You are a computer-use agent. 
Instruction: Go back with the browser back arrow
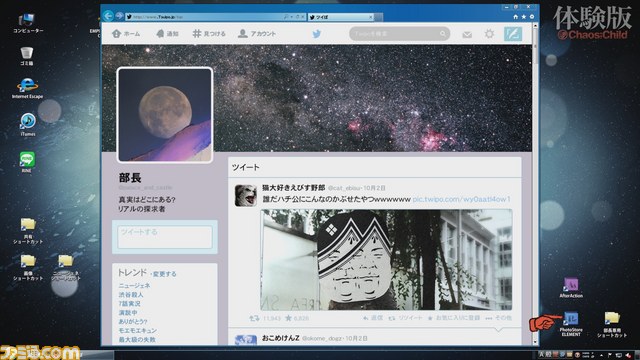108,16
